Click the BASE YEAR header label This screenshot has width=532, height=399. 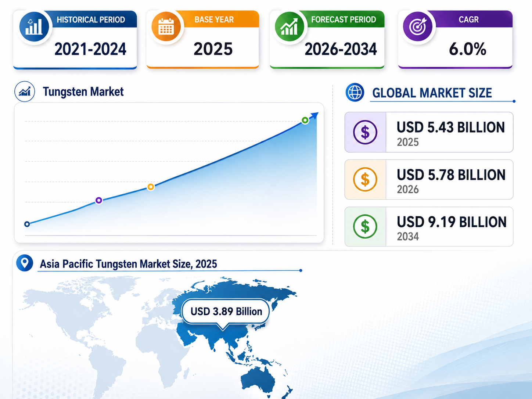[x=214, y=20]
